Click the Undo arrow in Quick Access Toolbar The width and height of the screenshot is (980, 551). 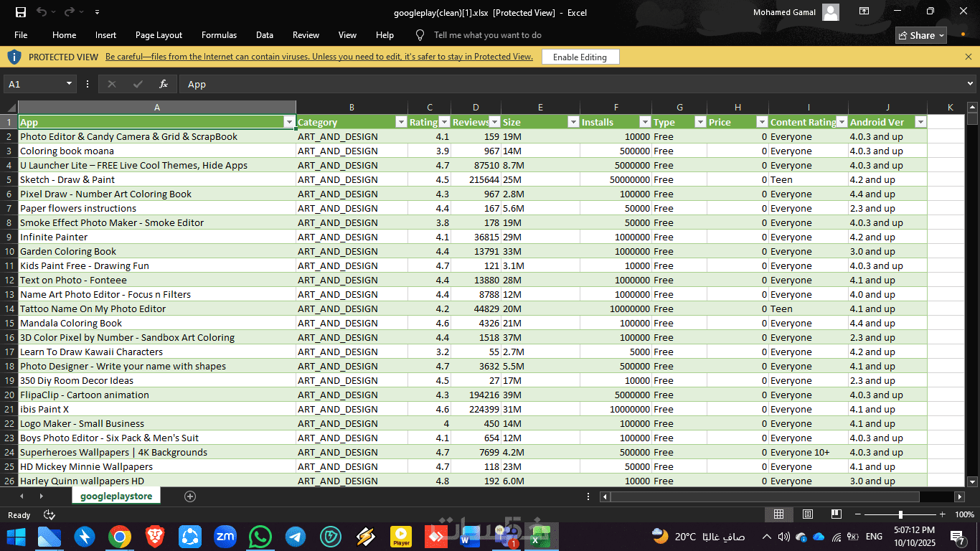42,12
